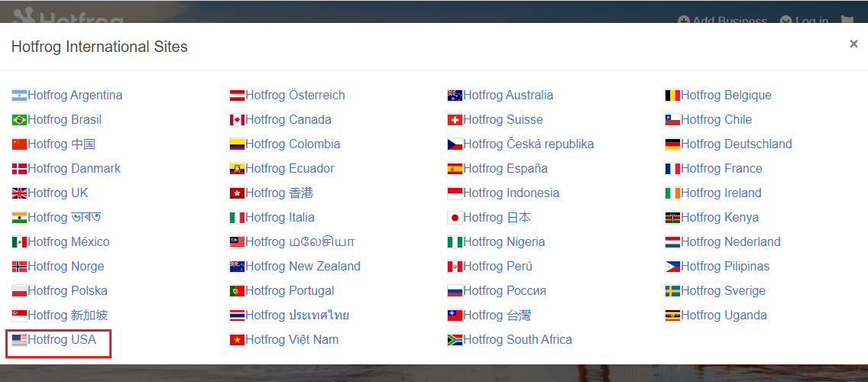Click the China flag icon
This screenshot has width=868, height=382.
(19, 144)
